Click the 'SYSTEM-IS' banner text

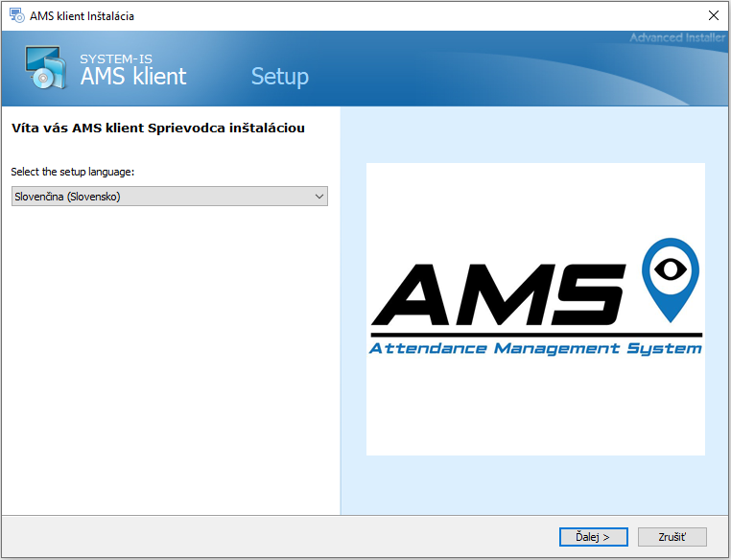tap(116, 58)
